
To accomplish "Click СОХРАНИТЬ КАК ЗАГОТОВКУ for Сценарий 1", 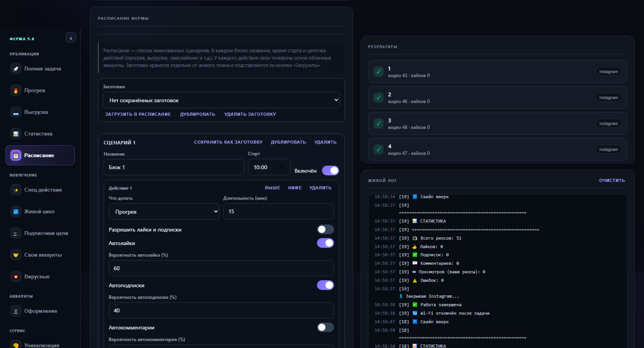I will coord(228,142).
